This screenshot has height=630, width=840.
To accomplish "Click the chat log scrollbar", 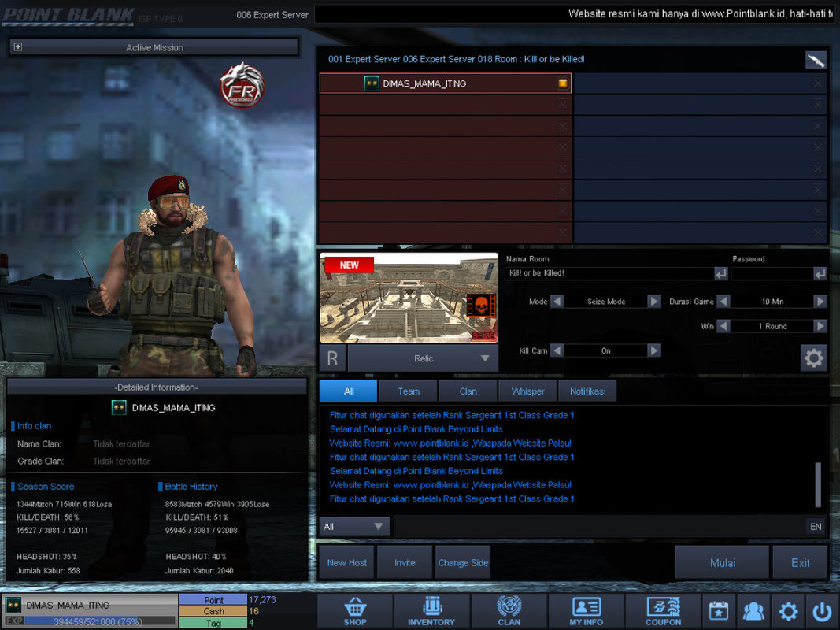I will 817,484.
